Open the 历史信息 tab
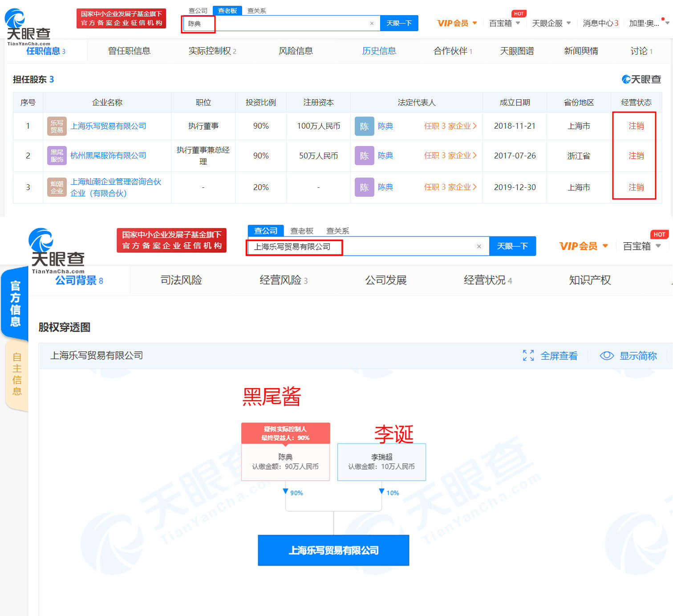The height and width of the screenshot is (616, 673). pyautogui.click(x=379, y=51)
